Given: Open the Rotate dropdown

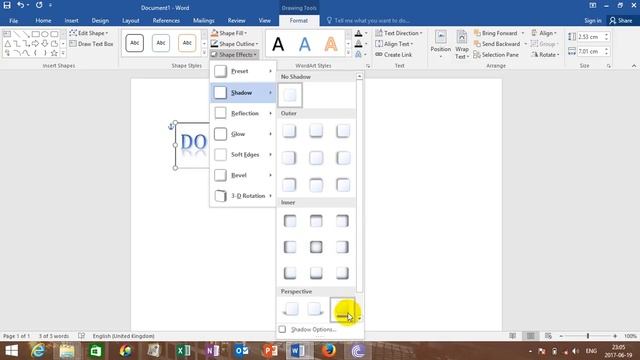Looking at the screenshot, I should (545, 54).
